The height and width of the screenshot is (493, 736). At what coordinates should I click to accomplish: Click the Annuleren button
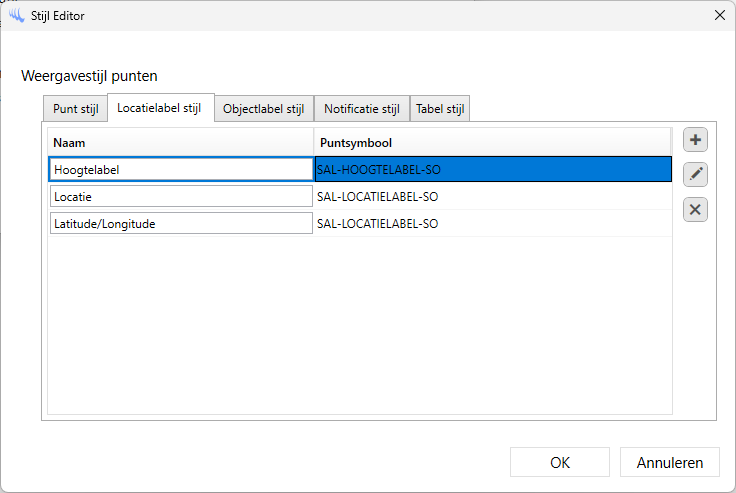tap(669, 462)
